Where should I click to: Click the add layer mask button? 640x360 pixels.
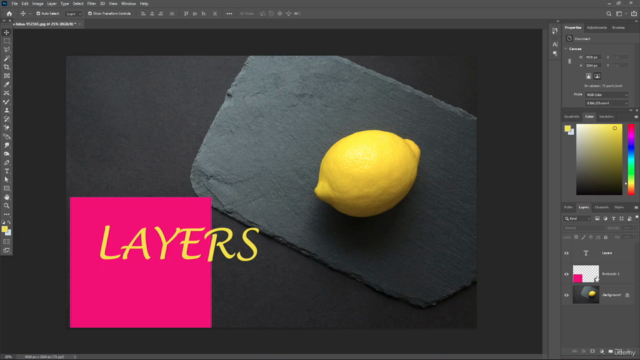click(593, 351)
